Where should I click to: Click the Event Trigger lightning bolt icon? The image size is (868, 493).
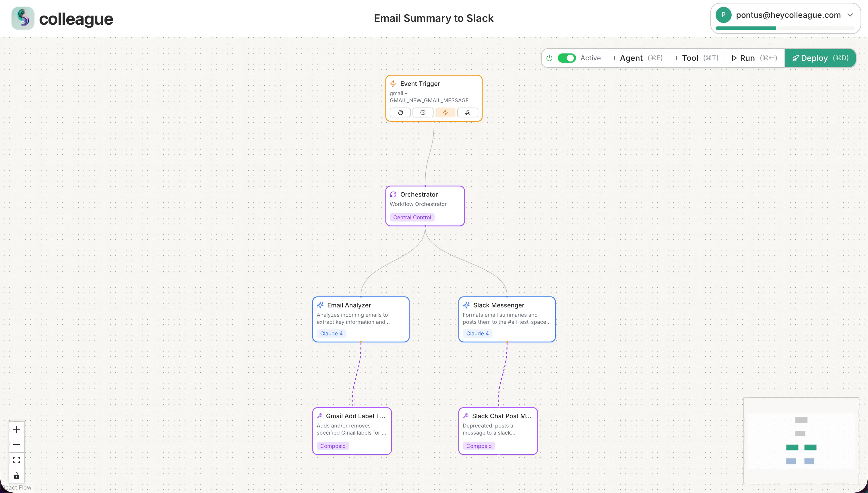coord(394,84)
